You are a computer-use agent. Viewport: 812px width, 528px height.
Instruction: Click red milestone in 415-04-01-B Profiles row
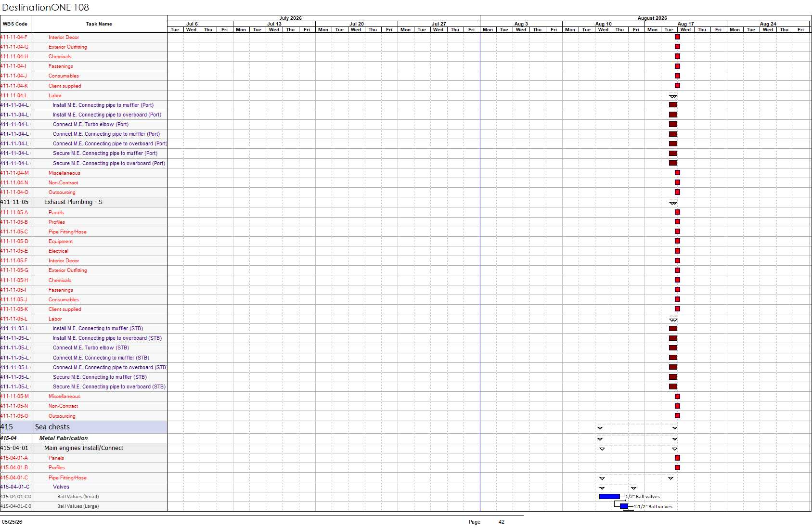pos(677,467)
